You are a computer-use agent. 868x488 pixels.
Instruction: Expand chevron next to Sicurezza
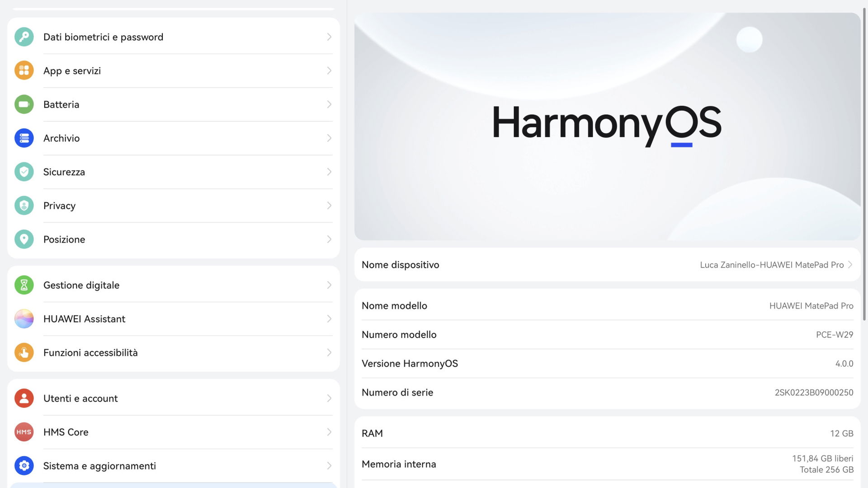tap(329, 172)
